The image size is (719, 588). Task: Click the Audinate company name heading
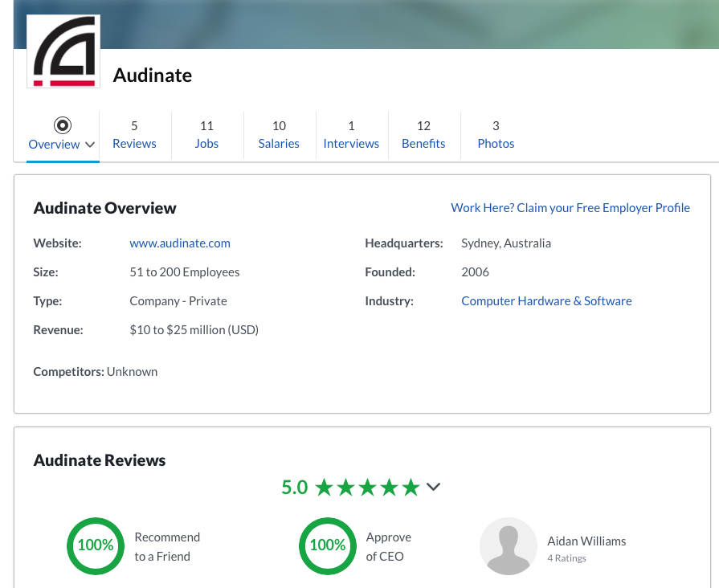point(153,76)
